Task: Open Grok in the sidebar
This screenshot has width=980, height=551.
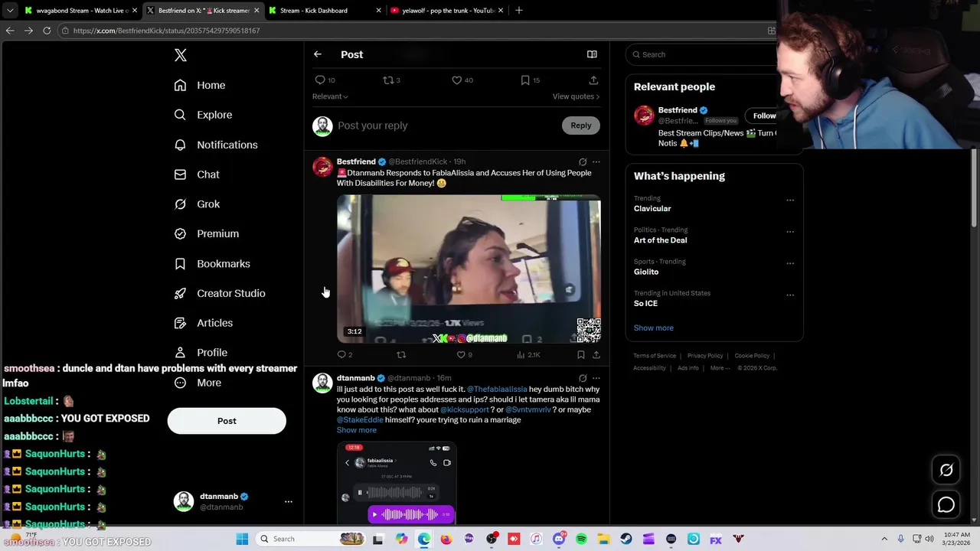Action: click(x=197, y=204)
